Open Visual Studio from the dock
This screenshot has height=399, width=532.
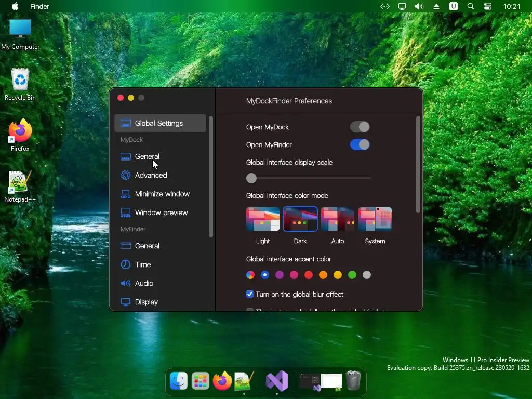(277, 381)
